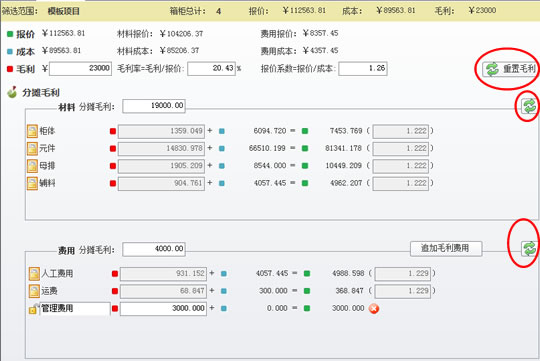Click the header 毛利 value ¥23000
Image resolution: width=540 pixels, height=361 pixels.
pos(482,11)
